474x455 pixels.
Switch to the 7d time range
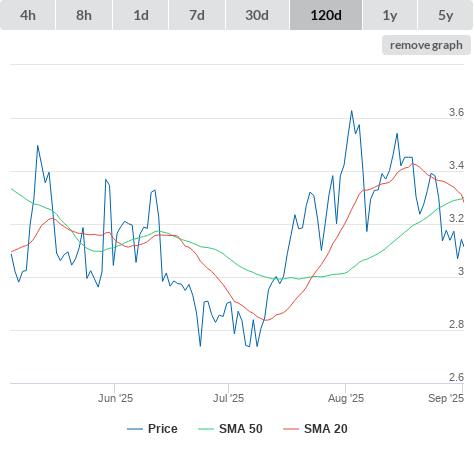pyautogui.click(x=197, y=15)
